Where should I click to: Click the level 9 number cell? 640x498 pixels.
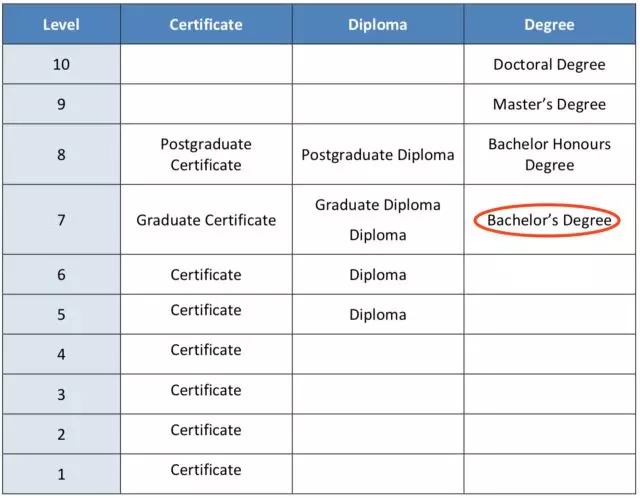tap(61, 104)
